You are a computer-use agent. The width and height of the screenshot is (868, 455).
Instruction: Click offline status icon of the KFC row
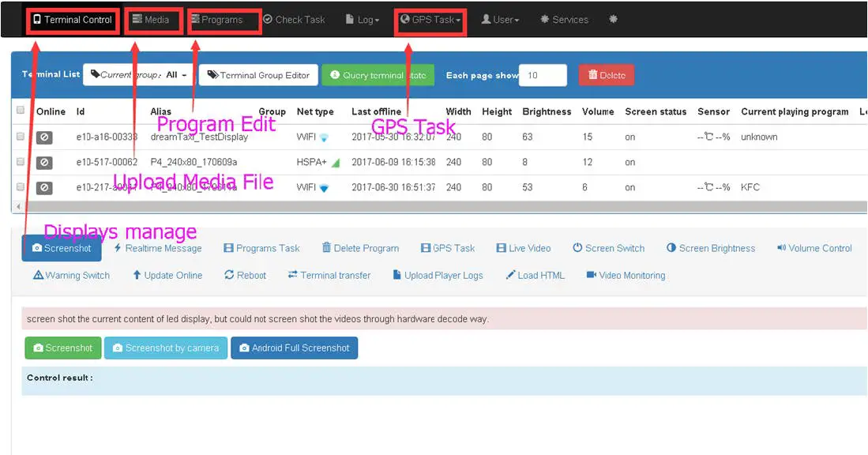click(44, 188)
